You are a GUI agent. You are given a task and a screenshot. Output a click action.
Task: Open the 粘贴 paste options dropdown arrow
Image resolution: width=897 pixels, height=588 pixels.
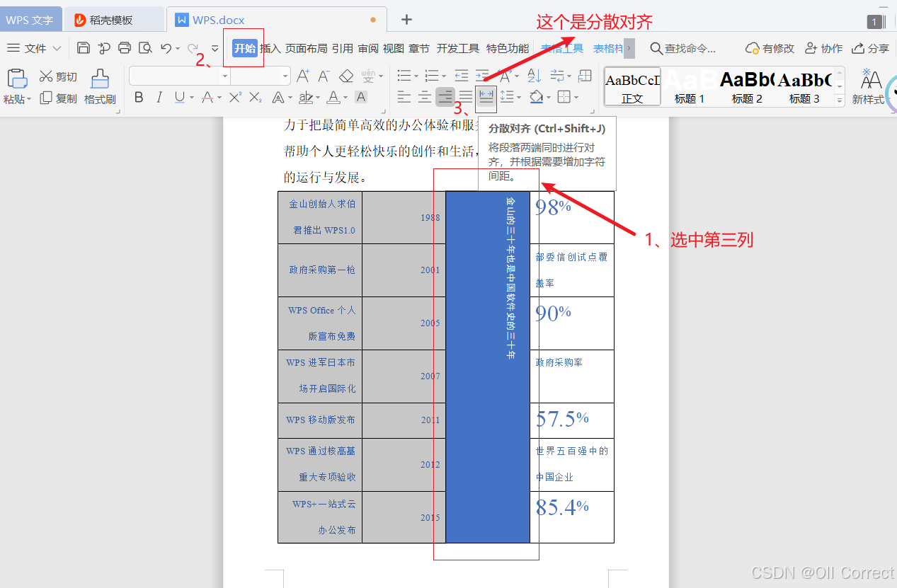click(x=28, y=99)
